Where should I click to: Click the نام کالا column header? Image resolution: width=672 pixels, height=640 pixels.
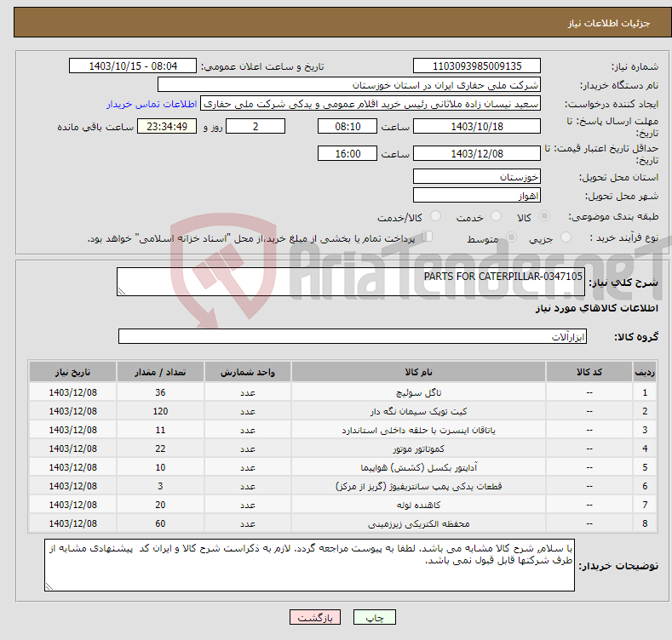click(x=418, y=372)
